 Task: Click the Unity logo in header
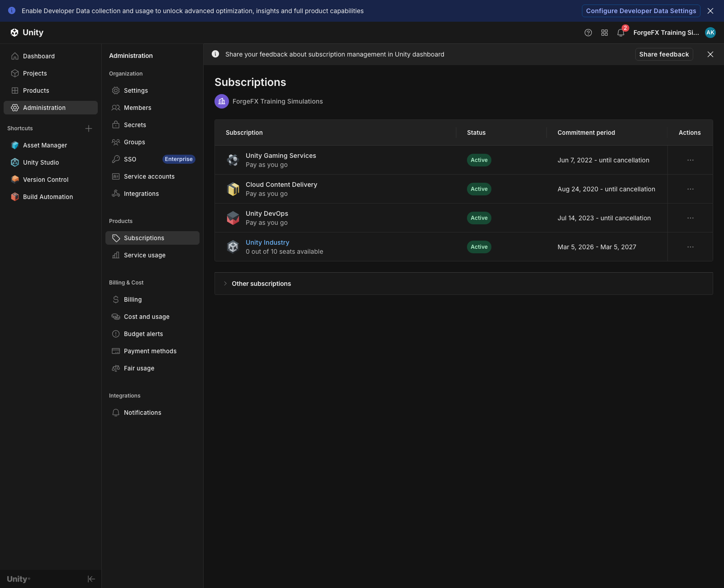point(27,33)
